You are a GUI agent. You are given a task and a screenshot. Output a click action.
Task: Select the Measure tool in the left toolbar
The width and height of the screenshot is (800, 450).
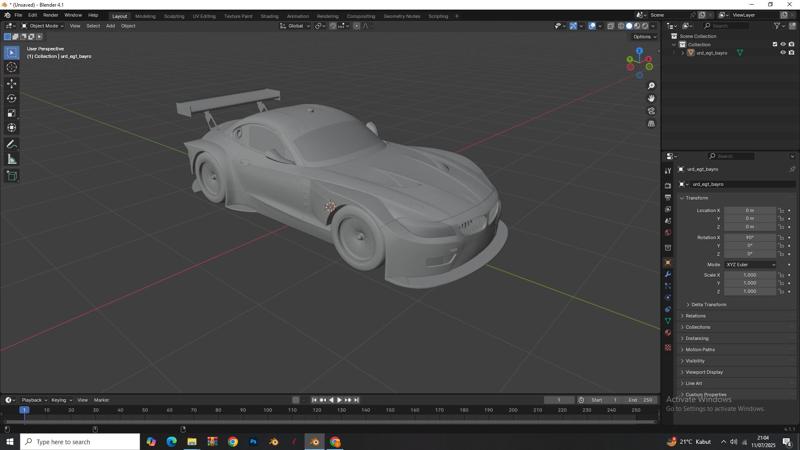click(x=12, y=159)
